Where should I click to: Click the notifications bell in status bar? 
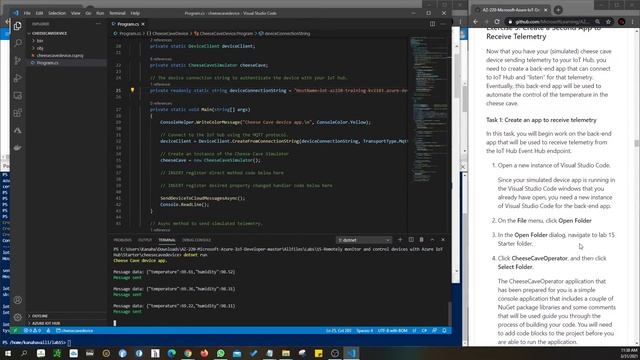[444, 331]
